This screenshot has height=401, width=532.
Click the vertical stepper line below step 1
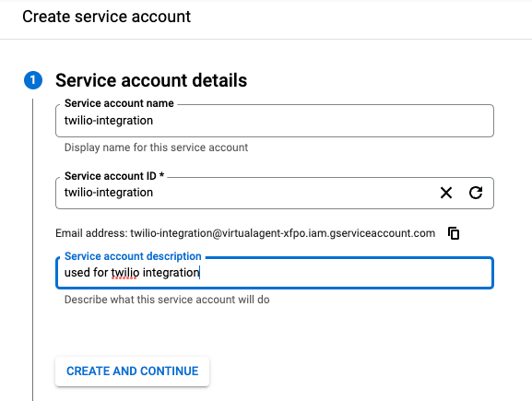(33, 250)
